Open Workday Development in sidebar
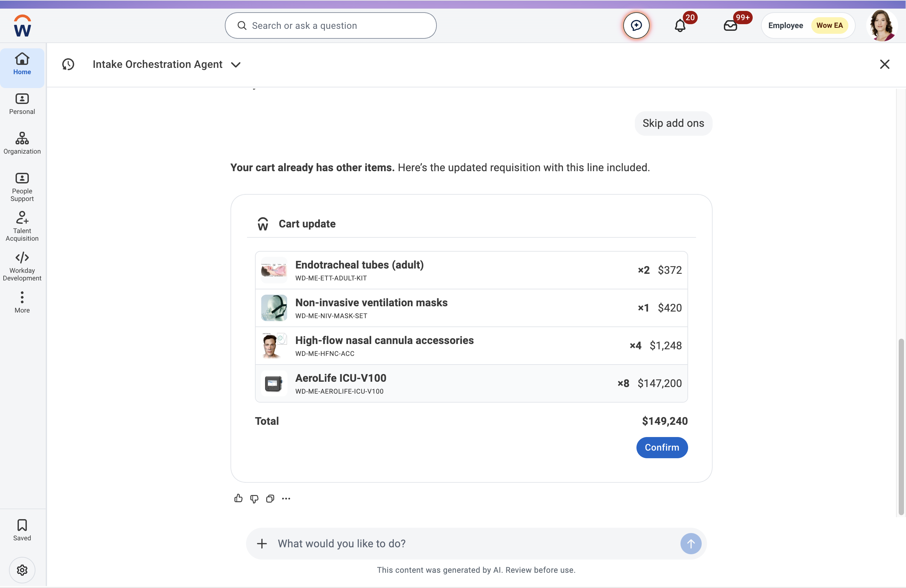906x588 pixels. [x=22, y=267]
